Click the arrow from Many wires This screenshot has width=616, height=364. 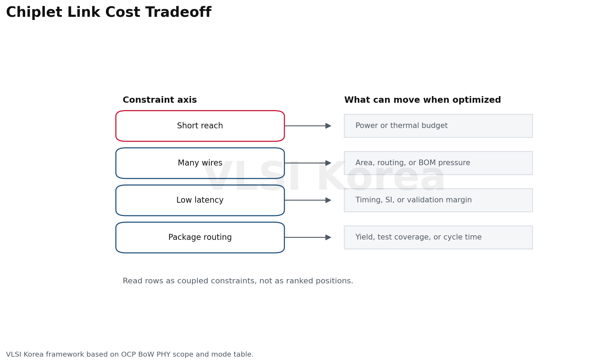(308, 163)
